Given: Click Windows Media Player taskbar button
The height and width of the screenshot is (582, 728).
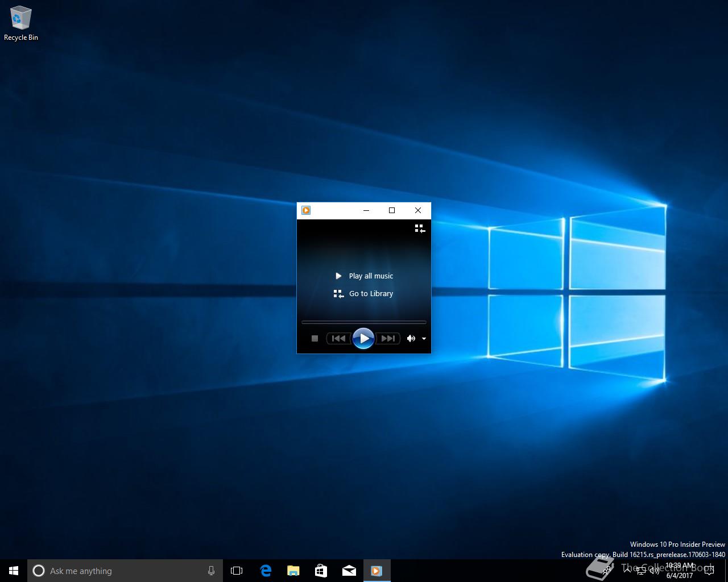Looking at the screenshot, I should (377, 571).
